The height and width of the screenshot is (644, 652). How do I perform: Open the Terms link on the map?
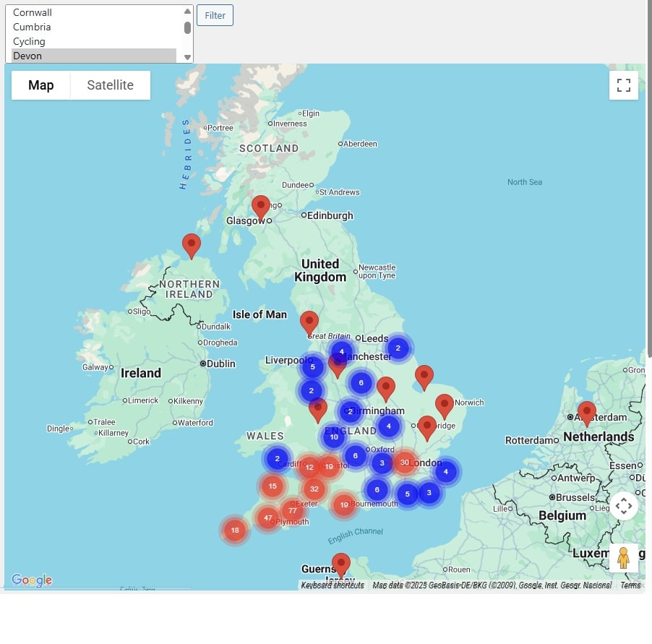click(x=630, y=585)
